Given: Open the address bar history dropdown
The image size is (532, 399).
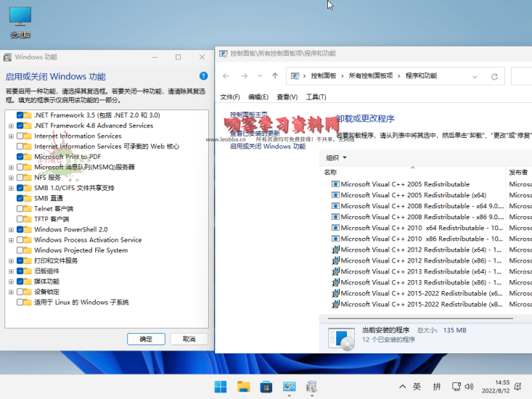Looking at the screenshot, I should (x=475, y=77).
